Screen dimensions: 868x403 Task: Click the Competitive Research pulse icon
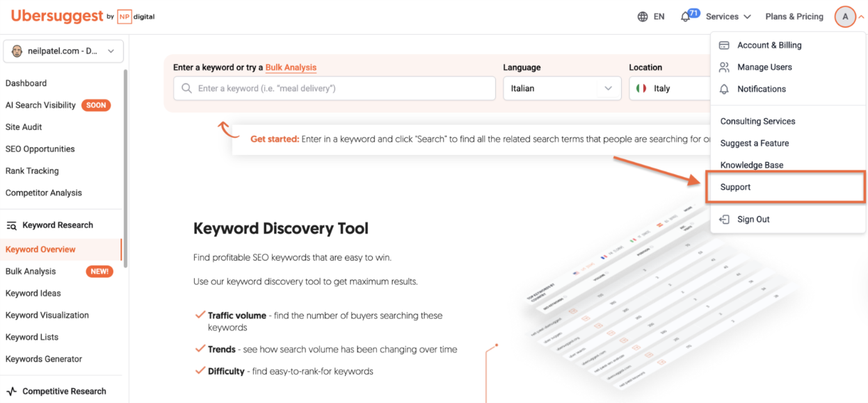point(11,391)
